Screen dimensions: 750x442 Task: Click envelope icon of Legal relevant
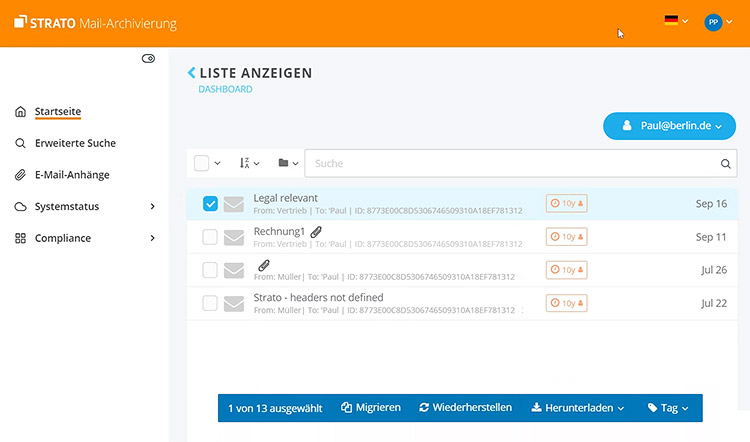point(234,204)
